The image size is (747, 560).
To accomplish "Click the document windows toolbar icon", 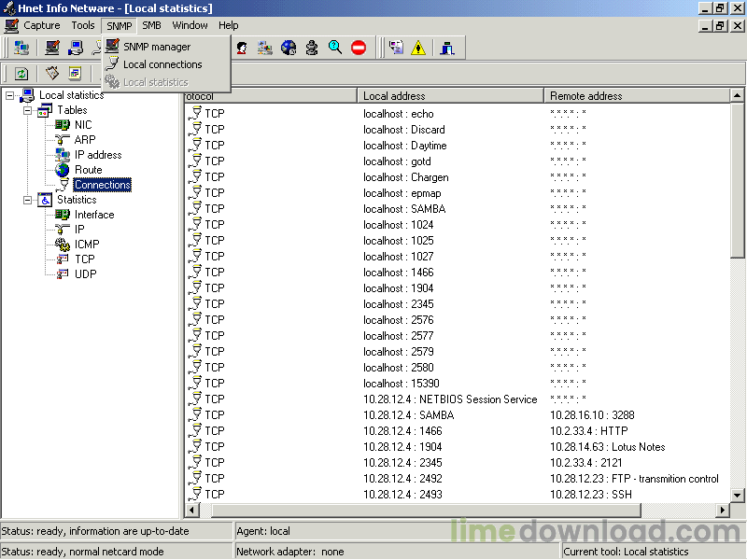I will click(x=396, y=48).
